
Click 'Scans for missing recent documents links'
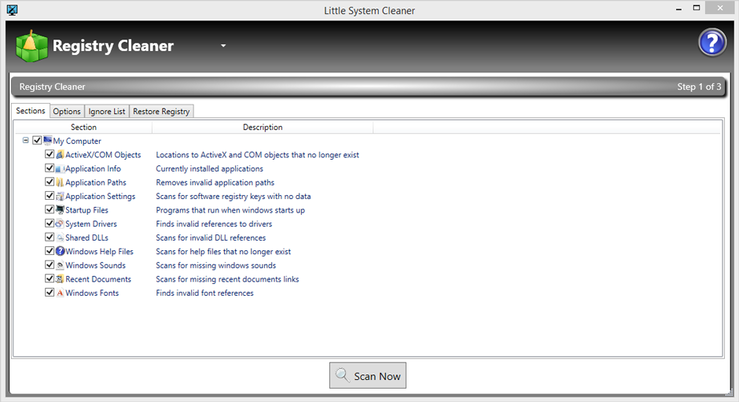tap(227, 279)
